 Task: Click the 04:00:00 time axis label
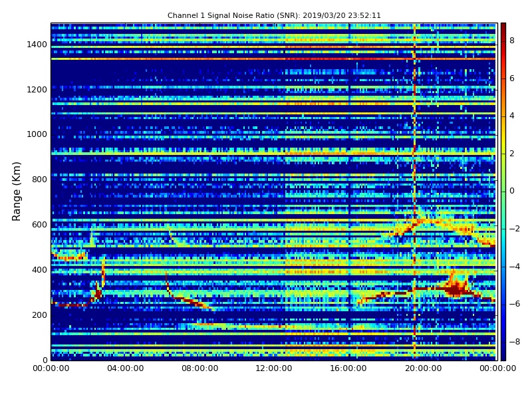click(126, 368)
